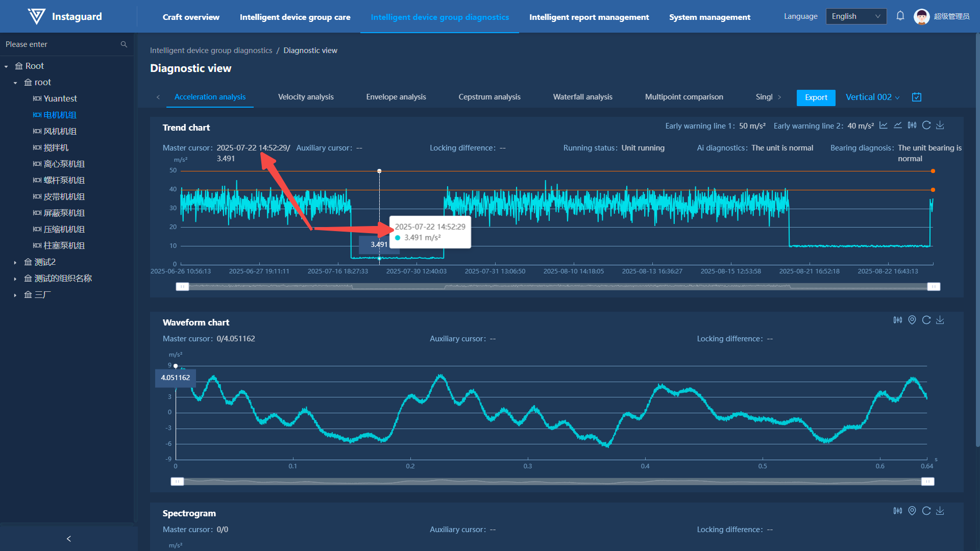This screenshot has width=980, height=551.
Task: Open the calendar date picker icon
Action: click(x=917, y=97)
